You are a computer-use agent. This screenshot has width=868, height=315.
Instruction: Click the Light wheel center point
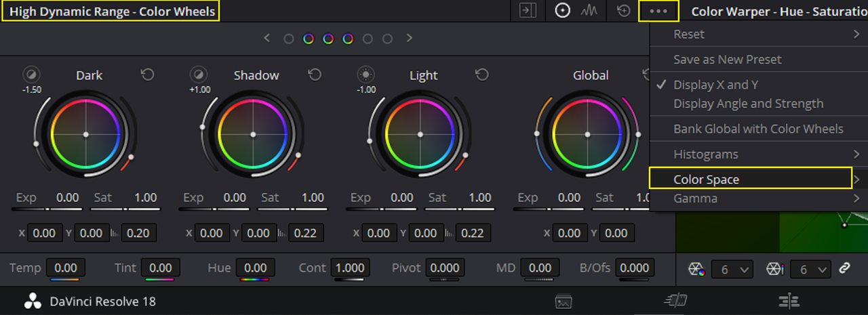tap(420, 135)
